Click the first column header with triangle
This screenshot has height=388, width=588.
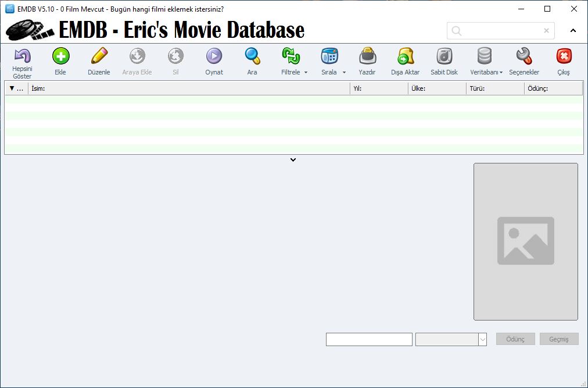point(16,88)
